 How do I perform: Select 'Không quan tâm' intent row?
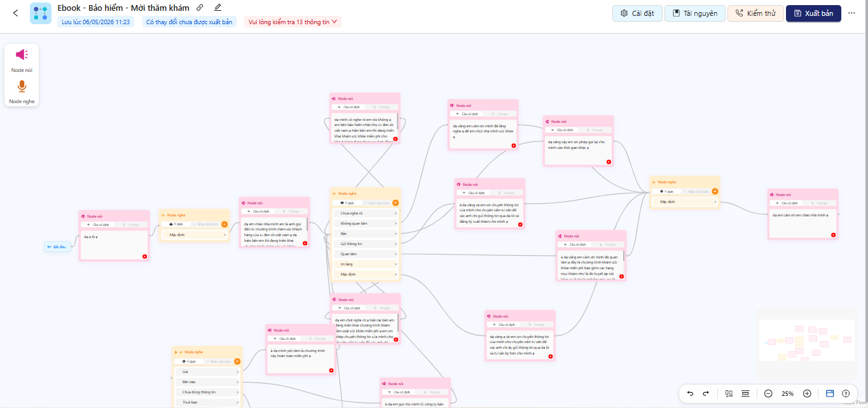tap(366, 223)
